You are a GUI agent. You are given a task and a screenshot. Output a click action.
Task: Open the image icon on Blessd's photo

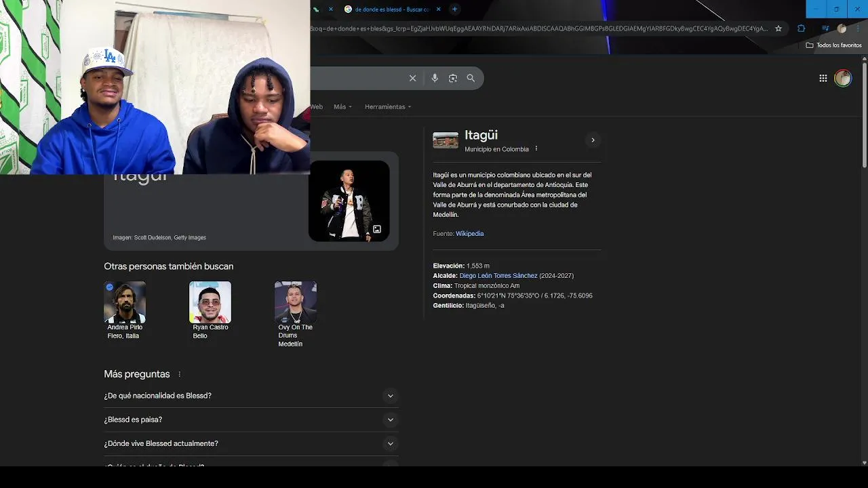[377, 229]
